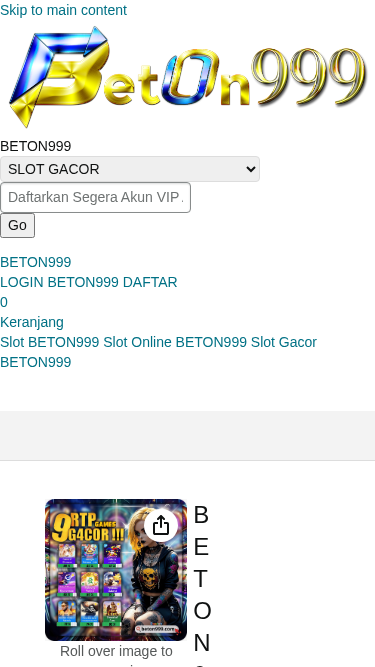
Task: Follow the Skip to main content link
Action: pyautogui.click(x=63, y=10)
